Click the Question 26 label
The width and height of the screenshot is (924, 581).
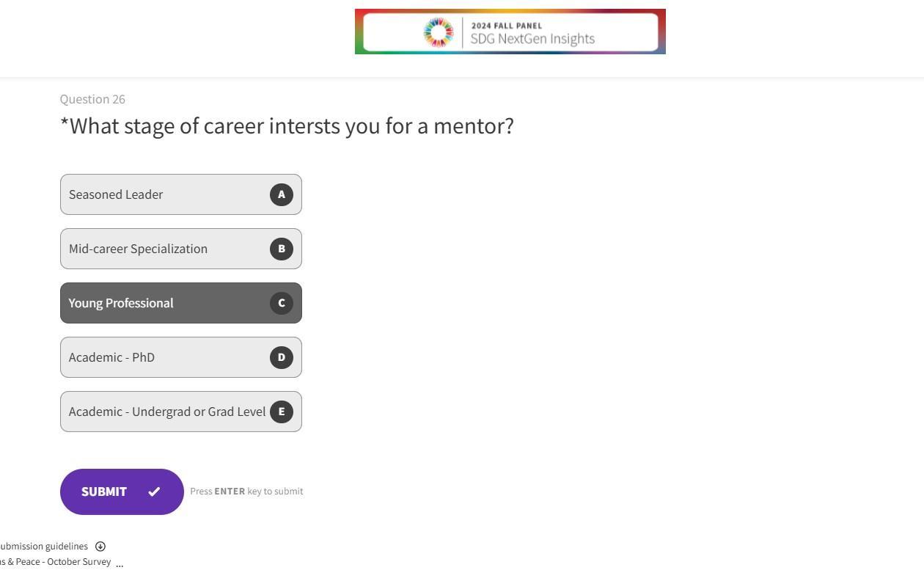[x=92, y=99]
